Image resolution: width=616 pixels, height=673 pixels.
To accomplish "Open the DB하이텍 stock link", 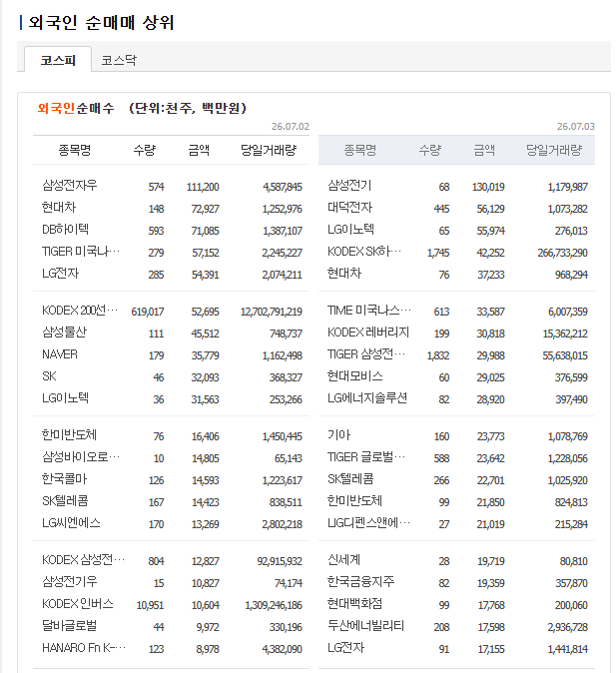I will [x=65, y=230].
